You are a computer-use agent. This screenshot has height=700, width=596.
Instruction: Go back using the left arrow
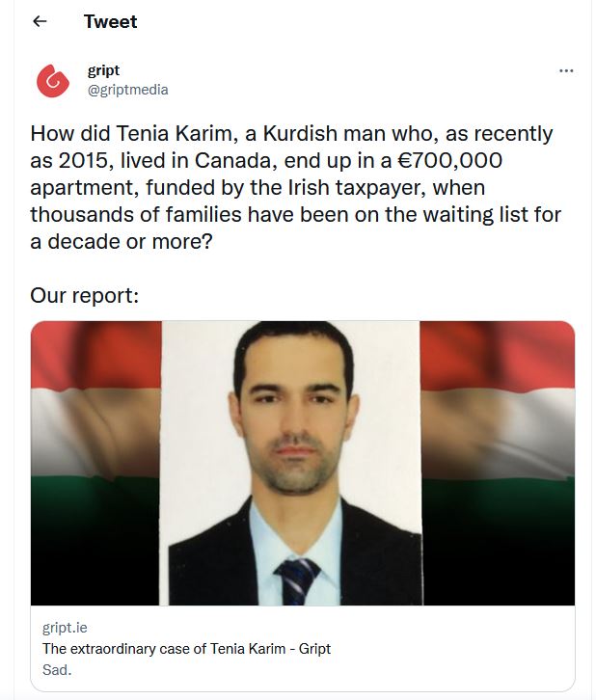point(41,21)
